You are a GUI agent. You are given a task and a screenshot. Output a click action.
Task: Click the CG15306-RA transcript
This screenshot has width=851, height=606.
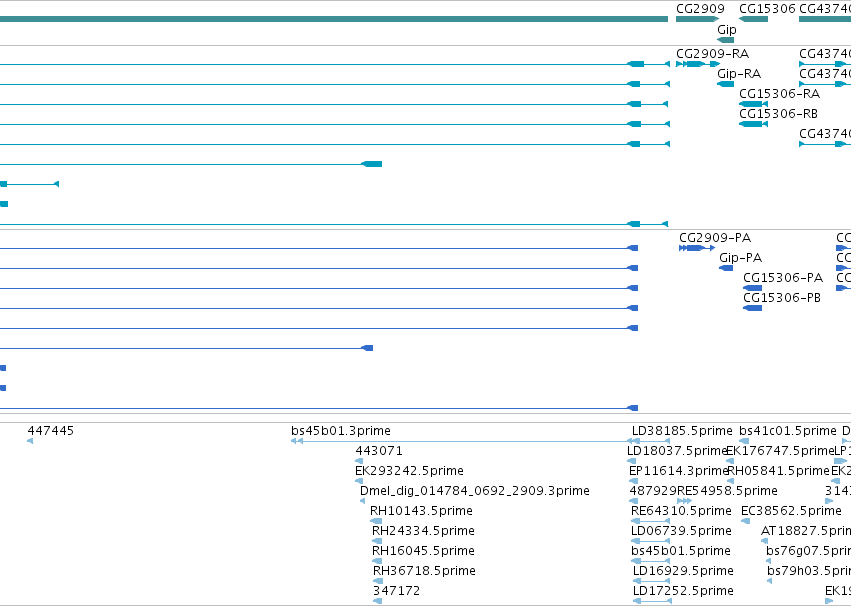[x=753, y=104]
